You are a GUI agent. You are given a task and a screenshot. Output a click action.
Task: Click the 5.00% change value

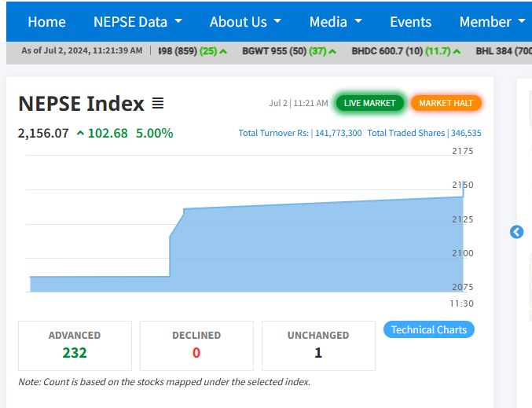[154, 134]
